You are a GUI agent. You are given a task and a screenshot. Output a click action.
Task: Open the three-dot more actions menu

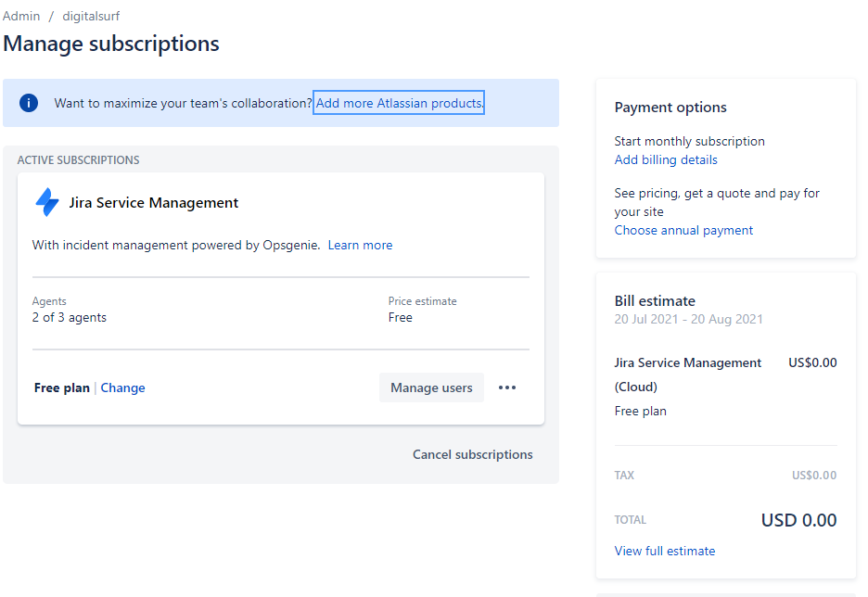pos(507,387)
